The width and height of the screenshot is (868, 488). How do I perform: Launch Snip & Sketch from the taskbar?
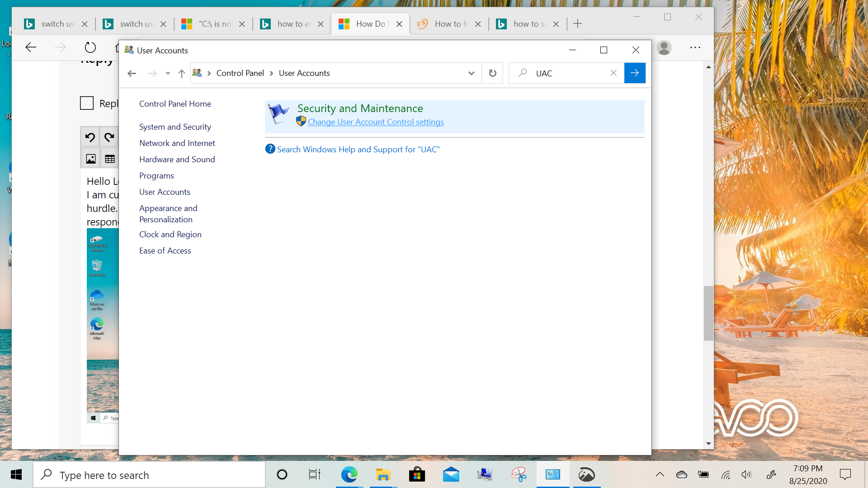(x=519, y=474)
